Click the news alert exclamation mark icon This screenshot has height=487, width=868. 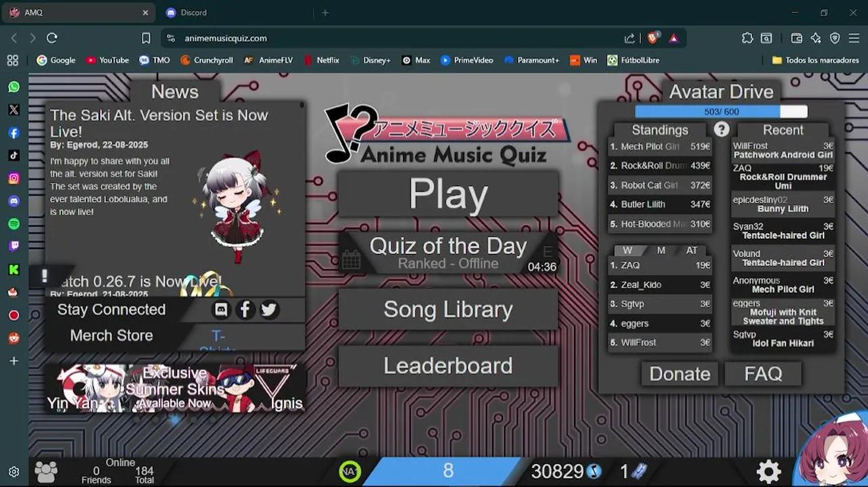tap(45, 275)
